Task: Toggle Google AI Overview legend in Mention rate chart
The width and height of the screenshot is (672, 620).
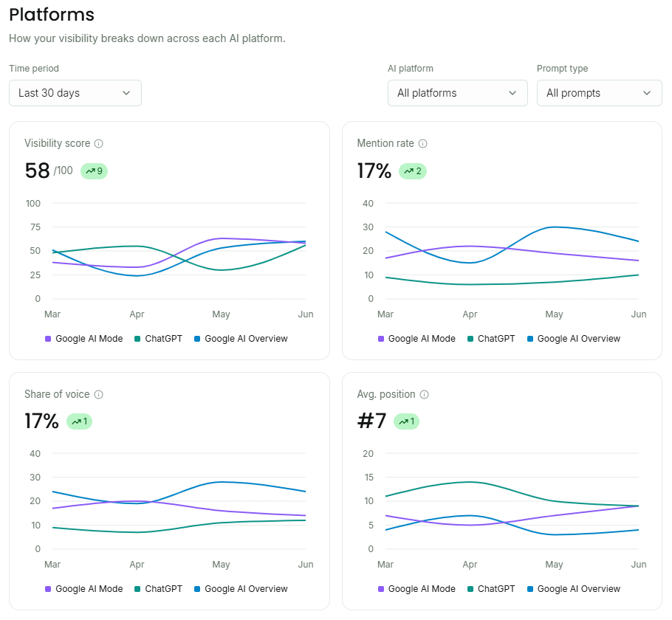Action: pyautogui.click(x=574, y=339)
